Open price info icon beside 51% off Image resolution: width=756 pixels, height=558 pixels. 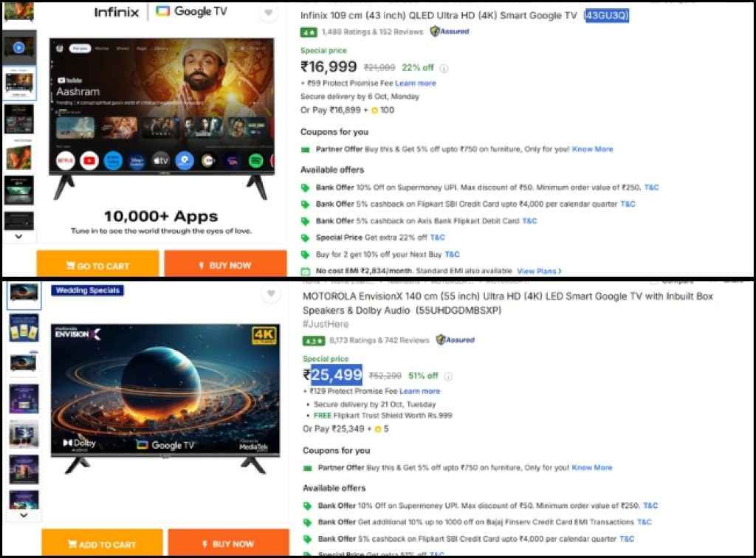coord(448,376)
